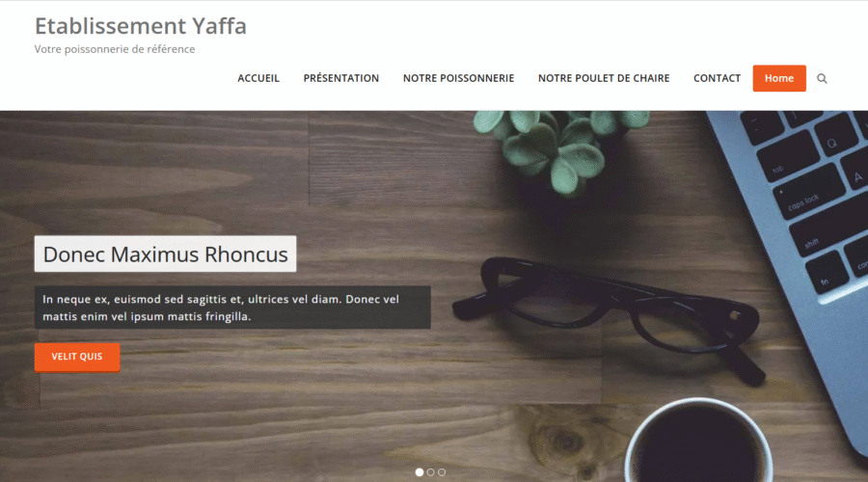Click the slide description text box
This screenshot has width=868, height=482.
(x=232, y=308)
